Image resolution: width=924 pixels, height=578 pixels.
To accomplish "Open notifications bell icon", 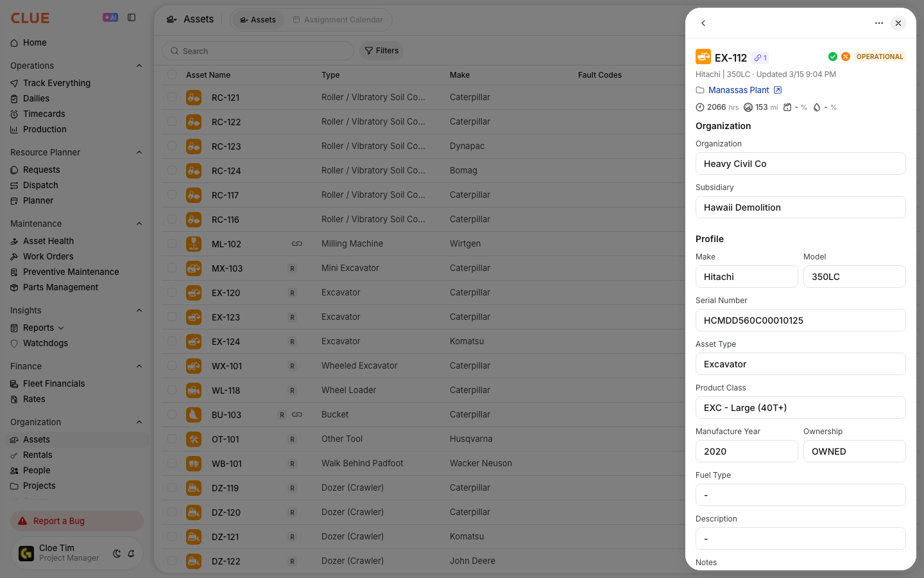I will coord(131,554).
